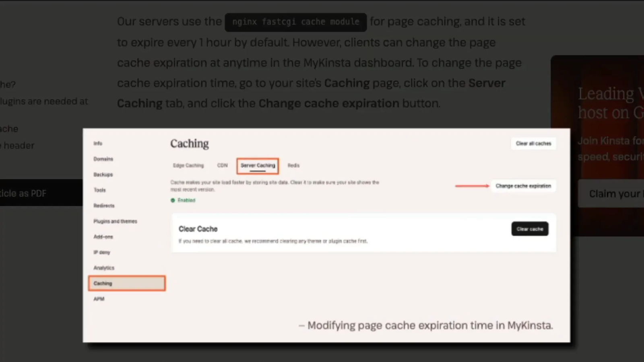The width and height of the screenshot is (644, 362).
Task: Switch to the Redis tab
Action: pyautogui.click(x=293, y=165)
